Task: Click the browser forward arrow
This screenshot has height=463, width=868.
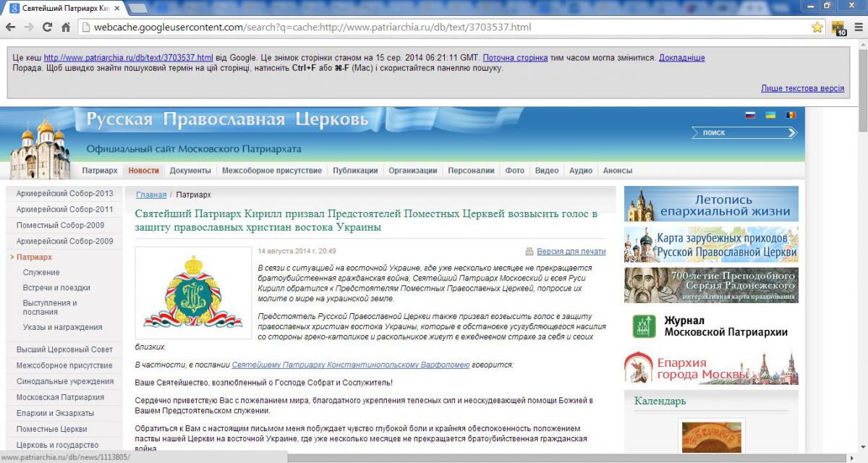Action: coord(29,27)
